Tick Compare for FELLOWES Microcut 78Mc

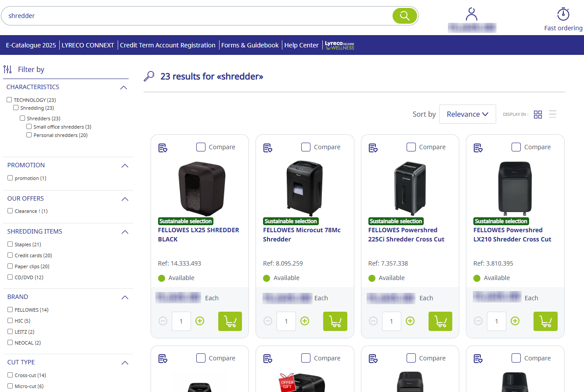point(306,147)
